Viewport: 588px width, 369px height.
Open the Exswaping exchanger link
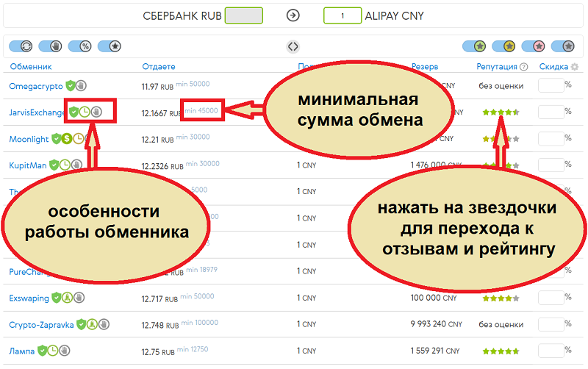point(29,298)
